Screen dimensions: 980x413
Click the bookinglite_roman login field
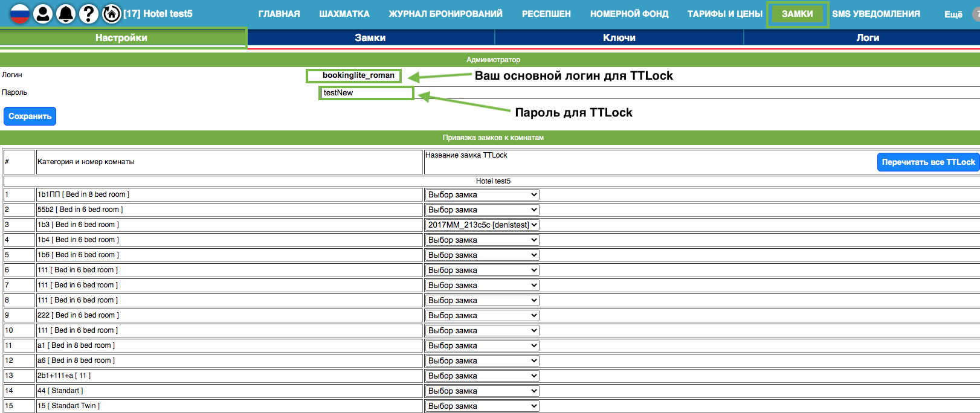pos(354,75)
